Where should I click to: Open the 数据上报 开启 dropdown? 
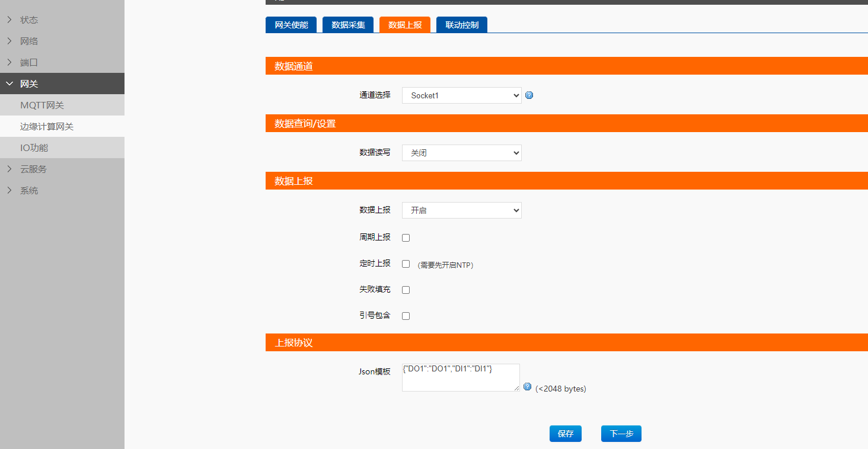[x=461, y=210]
